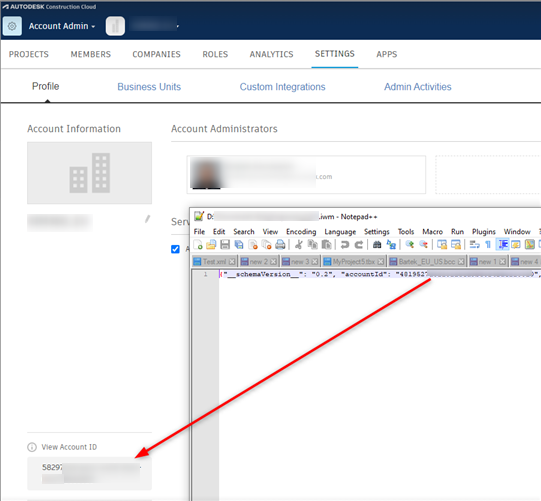The height and width of the screenshot is (501, 541).
Task: Click Document Map icon in Notepad++ toolbar
Action: tap(530, 245)
